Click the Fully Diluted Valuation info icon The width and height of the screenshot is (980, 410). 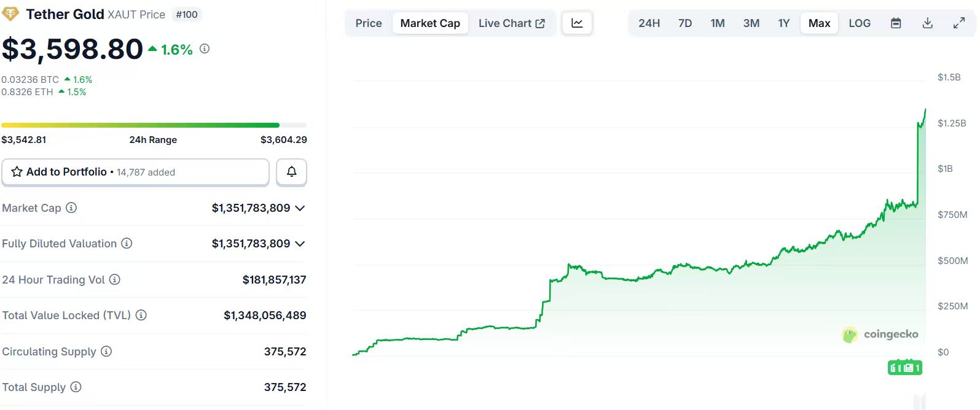click(x=127, y=244)
